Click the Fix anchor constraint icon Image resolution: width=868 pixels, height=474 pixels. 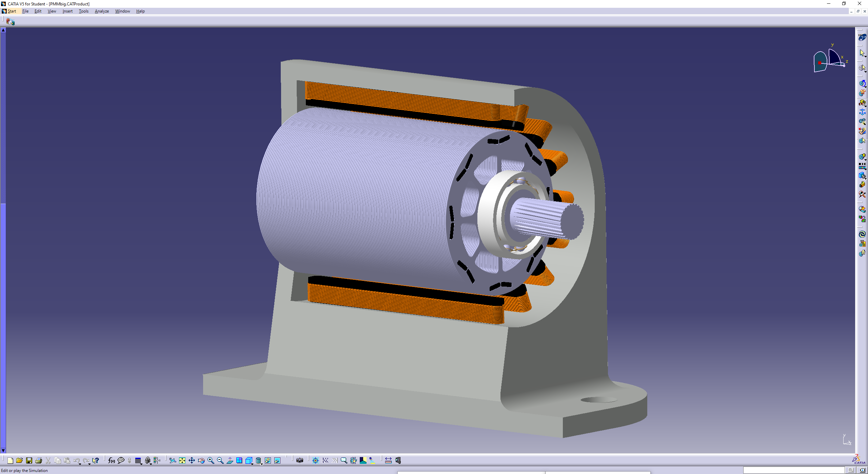pyautogui.click(x=862, y=112)
